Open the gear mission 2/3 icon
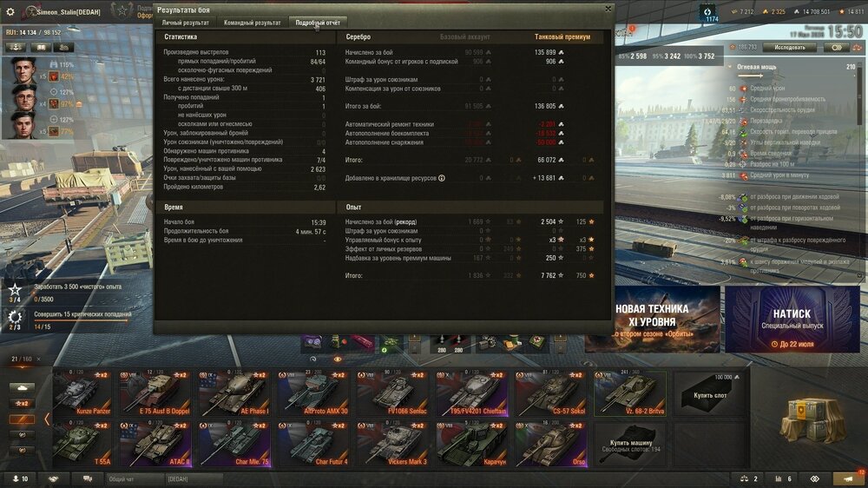Viewport: 868px width, 488px height. (x=15, y=317)
